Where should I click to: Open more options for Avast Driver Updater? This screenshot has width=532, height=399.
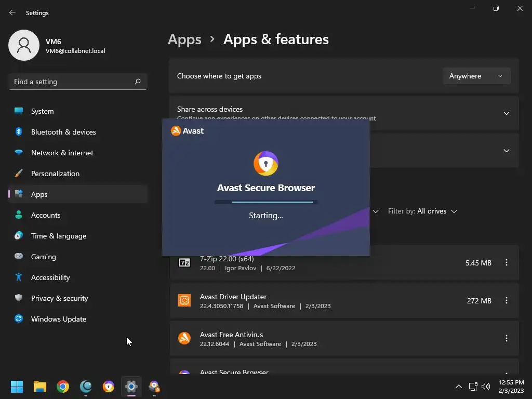click(x=506, y=300)
